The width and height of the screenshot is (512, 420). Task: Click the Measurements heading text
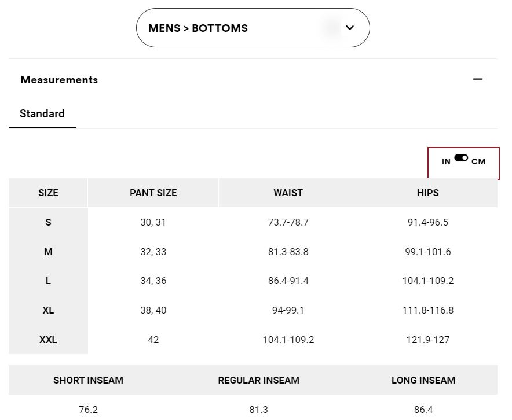pyautogui.click(x=59, y=80)
